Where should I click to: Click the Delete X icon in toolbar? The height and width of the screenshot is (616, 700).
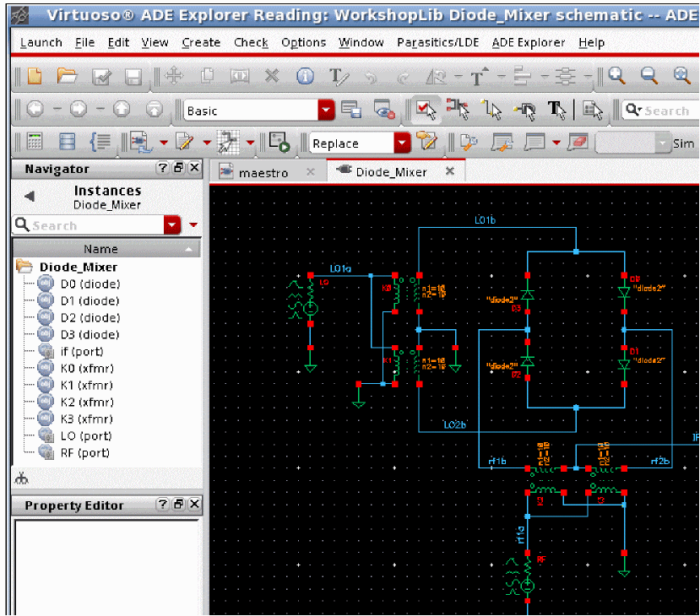[x=272, y=77]
